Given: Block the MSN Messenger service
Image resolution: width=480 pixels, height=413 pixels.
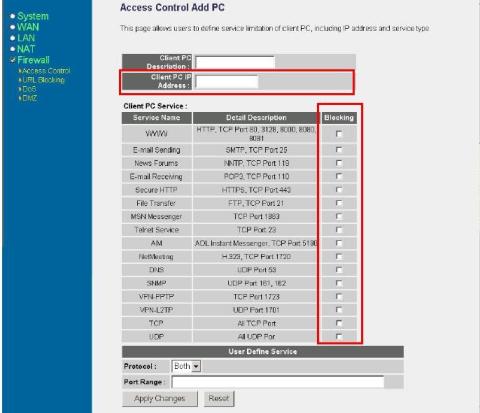Looking at the screenshot, I should click(x=339, y=216).
